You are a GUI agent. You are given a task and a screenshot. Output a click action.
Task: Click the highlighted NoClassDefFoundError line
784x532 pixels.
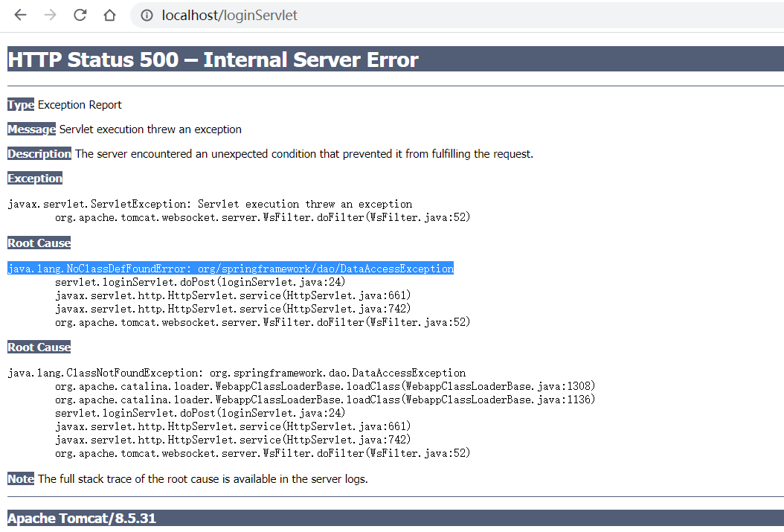point(231,269)
